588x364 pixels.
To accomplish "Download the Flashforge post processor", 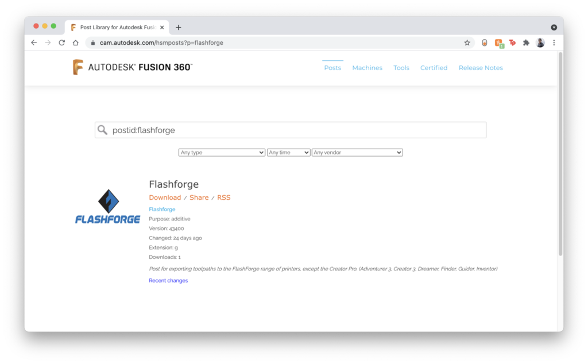I will click(165, 197).
